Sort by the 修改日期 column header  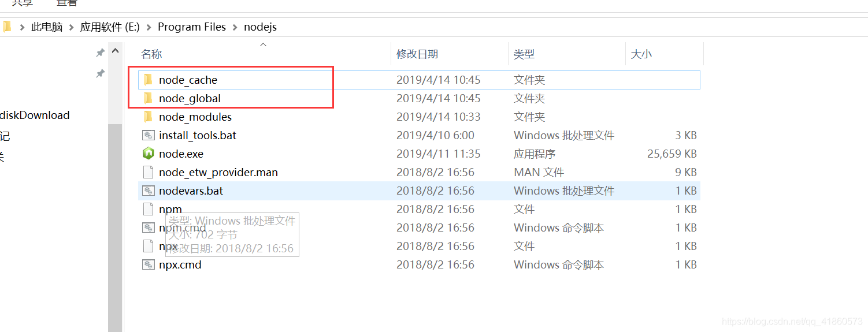coord(417,54)
